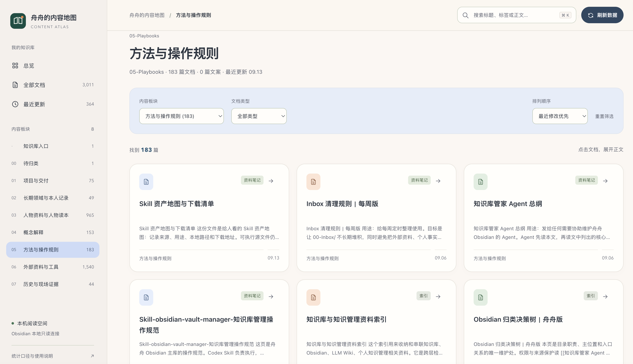
Task: Click 方法与操作规则 breadcrumb current page
Action: [193, 15]
